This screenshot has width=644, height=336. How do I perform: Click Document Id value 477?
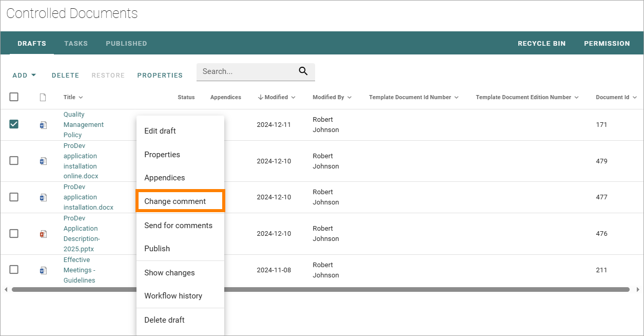(601, 197)
